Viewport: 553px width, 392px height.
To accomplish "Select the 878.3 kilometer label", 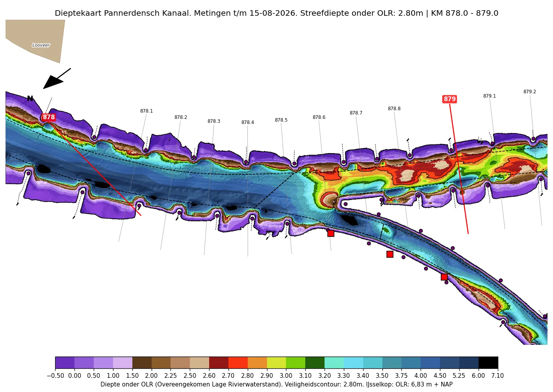I will click(214, 121).
